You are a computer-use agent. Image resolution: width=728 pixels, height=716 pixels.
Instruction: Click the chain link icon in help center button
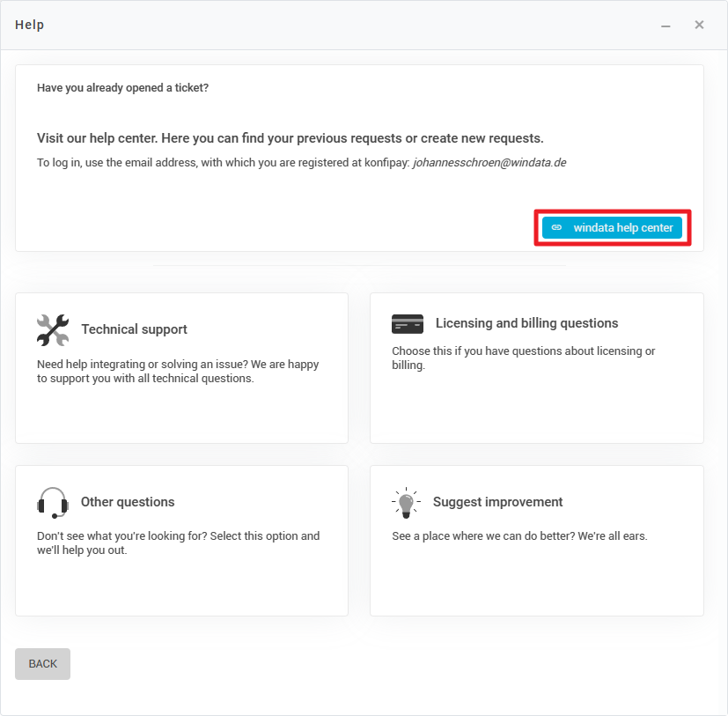(x=556, y=227)
